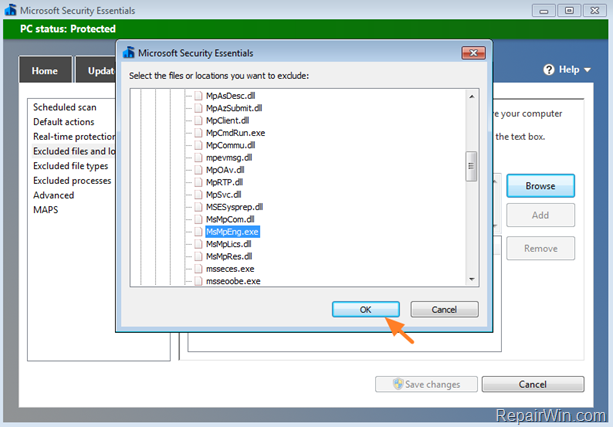Click the mpevmsg.dll file icon
The height and width of the screenshot is (427, 613).
tap(198, 158)
